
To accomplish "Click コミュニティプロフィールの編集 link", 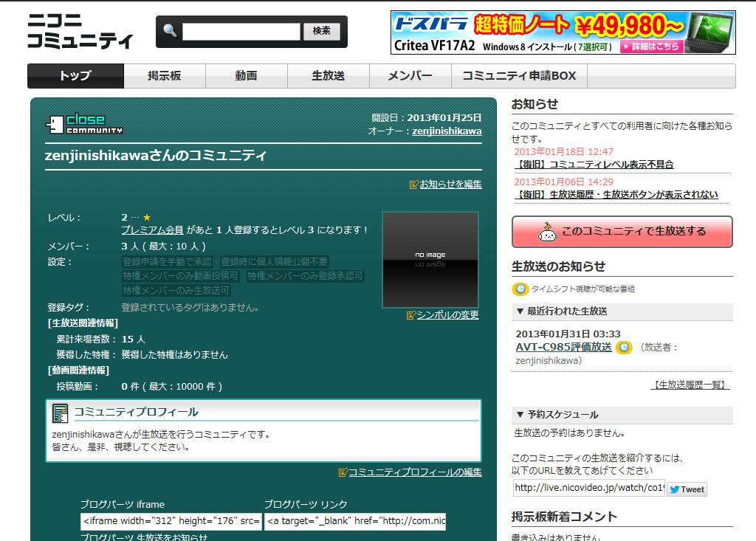I will pos(415,472).
